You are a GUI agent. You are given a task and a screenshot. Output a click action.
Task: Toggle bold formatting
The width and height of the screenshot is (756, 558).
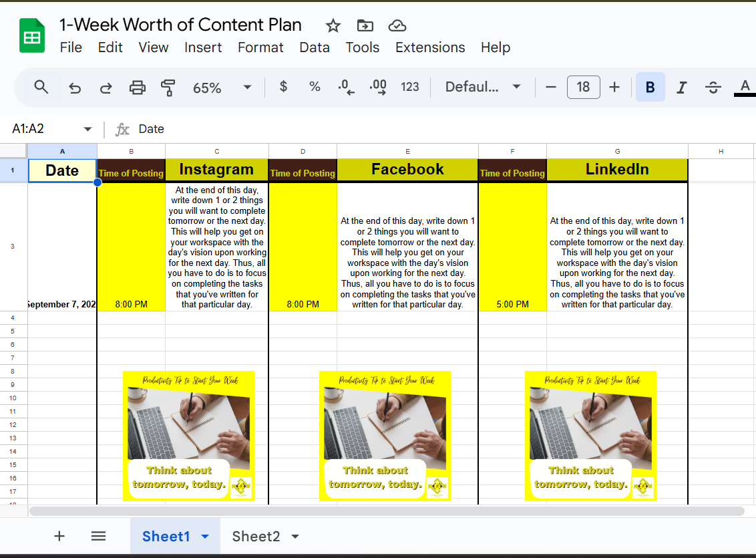pos(650,88)
